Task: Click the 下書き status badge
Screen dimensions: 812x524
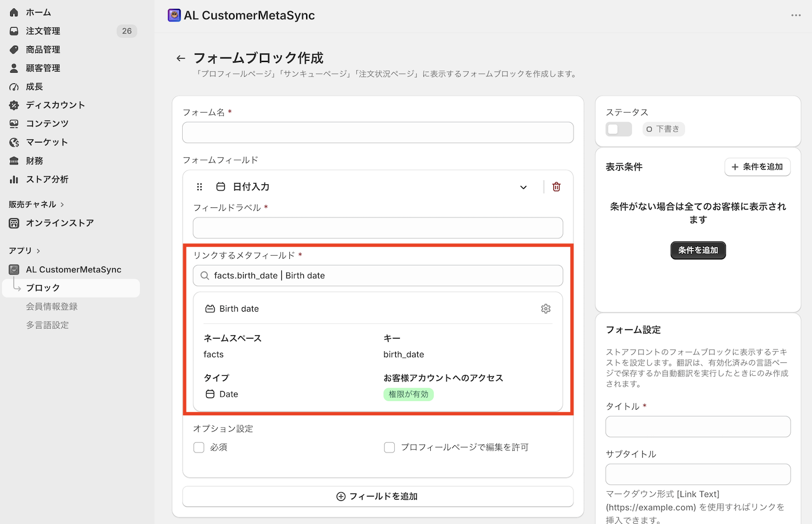Action: 663,129
